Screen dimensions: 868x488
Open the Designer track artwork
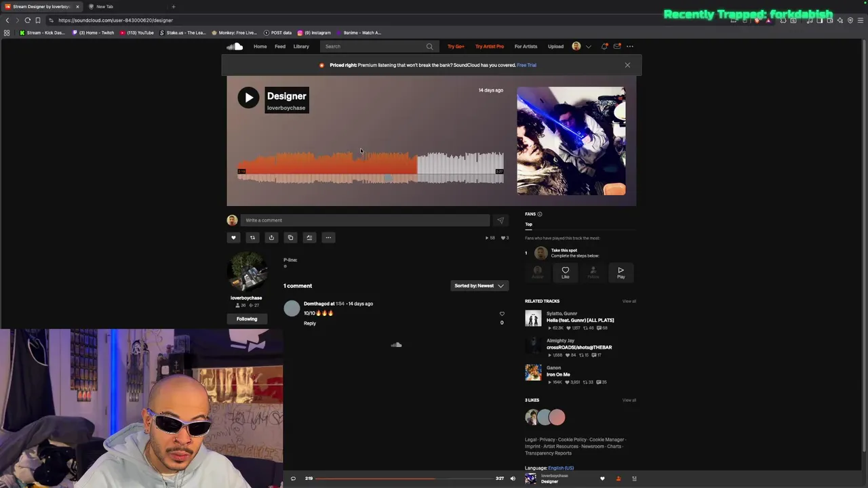pos(571,141)
